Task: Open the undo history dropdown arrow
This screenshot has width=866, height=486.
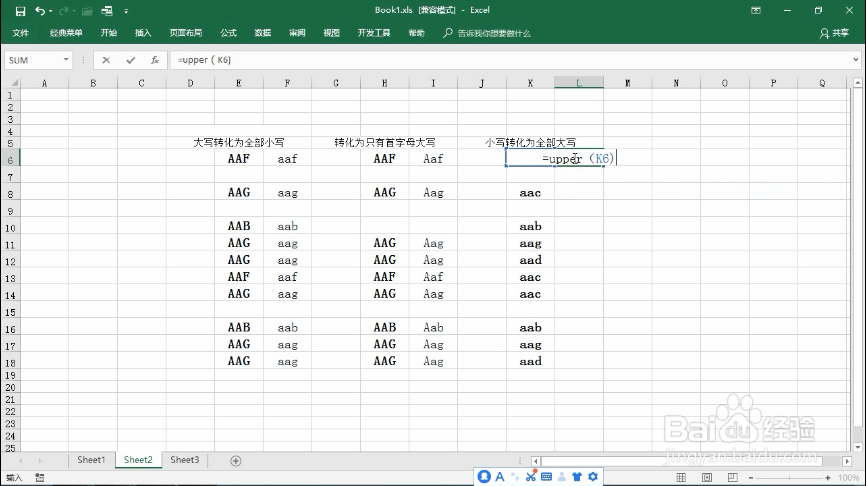Action: [x=50, y=11]
